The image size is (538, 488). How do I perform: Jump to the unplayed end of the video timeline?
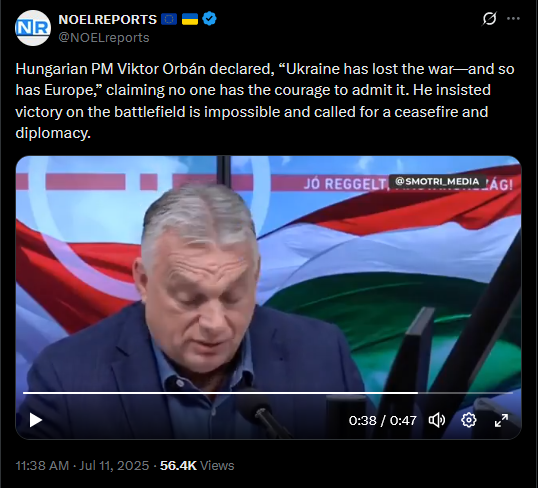pos(465,393)
